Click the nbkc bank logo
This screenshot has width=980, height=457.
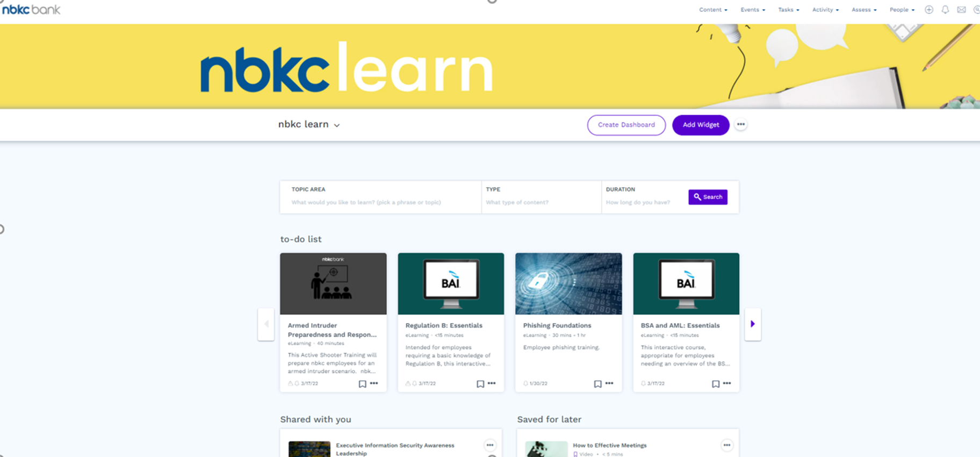(31, 9)
